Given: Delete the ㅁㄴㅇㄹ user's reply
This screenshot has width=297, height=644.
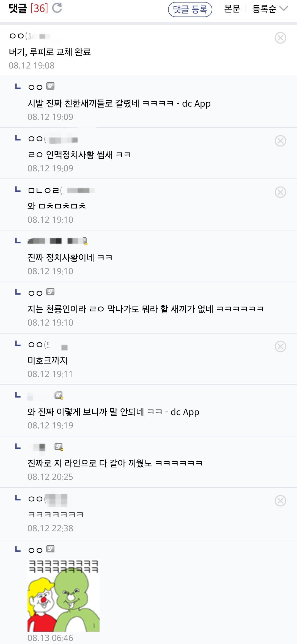Looking at the screenshot, I should point(280,192).
